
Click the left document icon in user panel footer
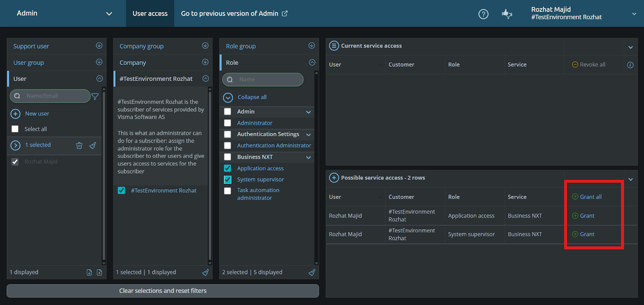pos(89,272)
